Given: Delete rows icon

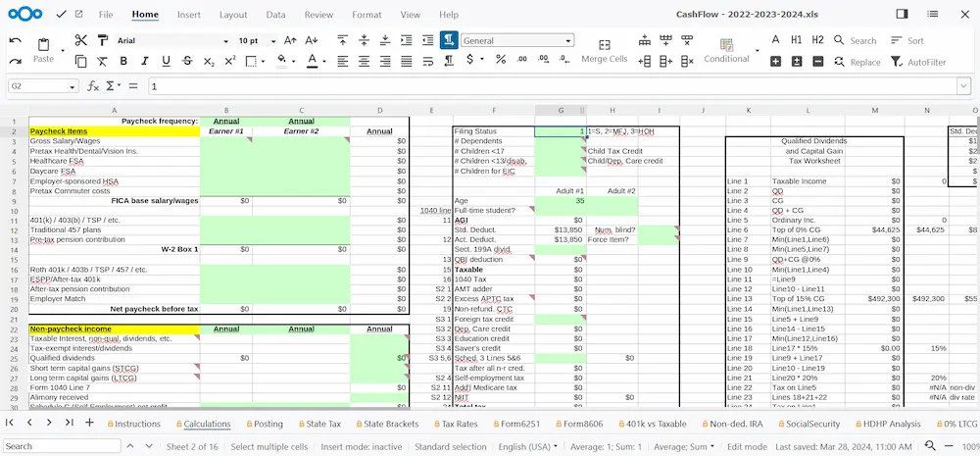Looking at the screenshot, I should tap(687, 40).
